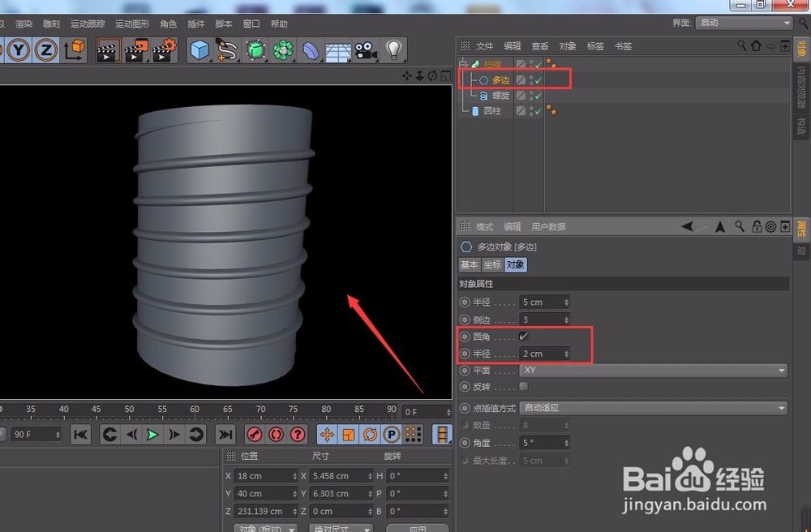The width and height of the screenshot is (811, 532).
Task: Open the object manager 文件 menu
Action: pos(485,46)
